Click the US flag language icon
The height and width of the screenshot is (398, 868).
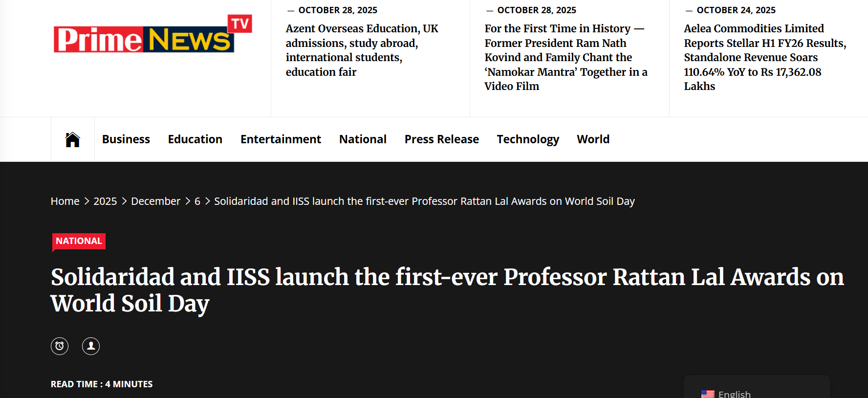click(707, 394)
